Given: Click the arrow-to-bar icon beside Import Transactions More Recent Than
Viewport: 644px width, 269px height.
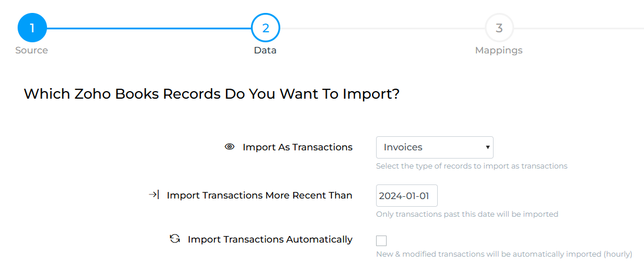Looking at the screenshot, I should pos(153,195).
